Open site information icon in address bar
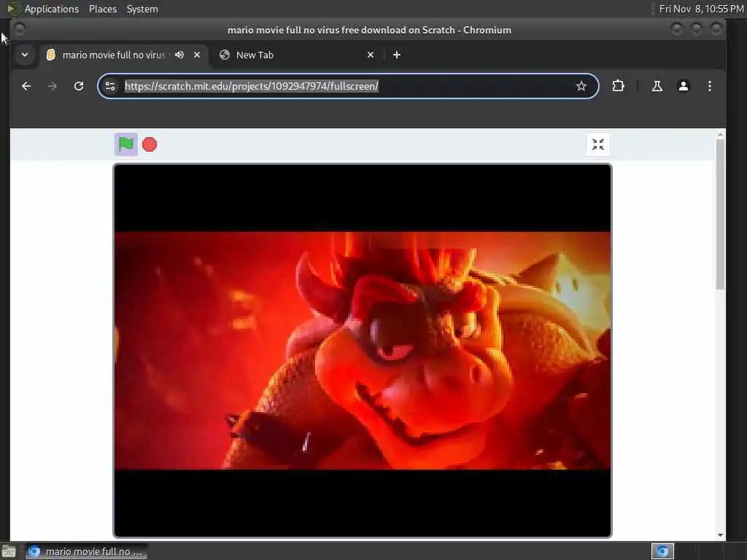 point(110,86)
